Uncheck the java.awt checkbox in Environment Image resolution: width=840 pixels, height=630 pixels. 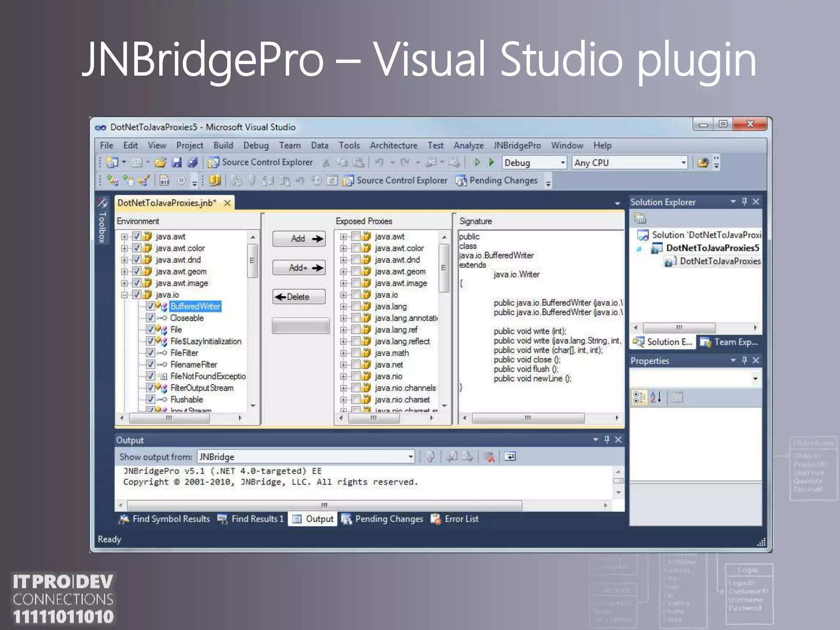click(137, 236)
